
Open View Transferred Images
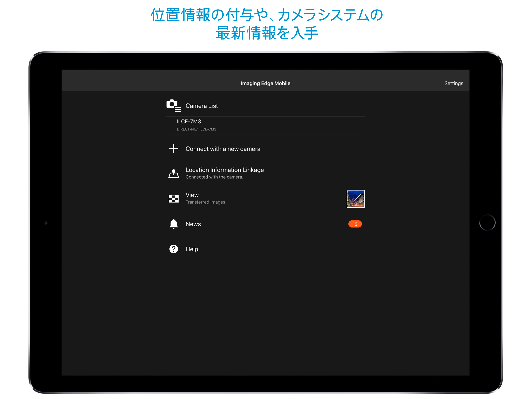(205, 198)
